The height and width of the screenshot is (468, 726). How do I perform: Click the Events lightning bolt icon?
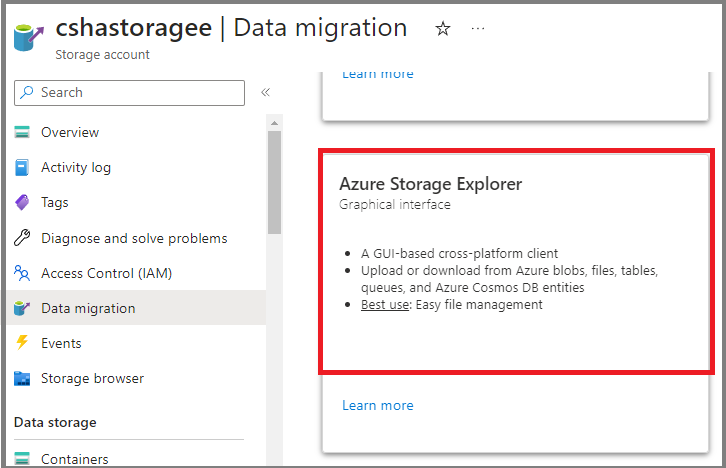pos(22,343)
